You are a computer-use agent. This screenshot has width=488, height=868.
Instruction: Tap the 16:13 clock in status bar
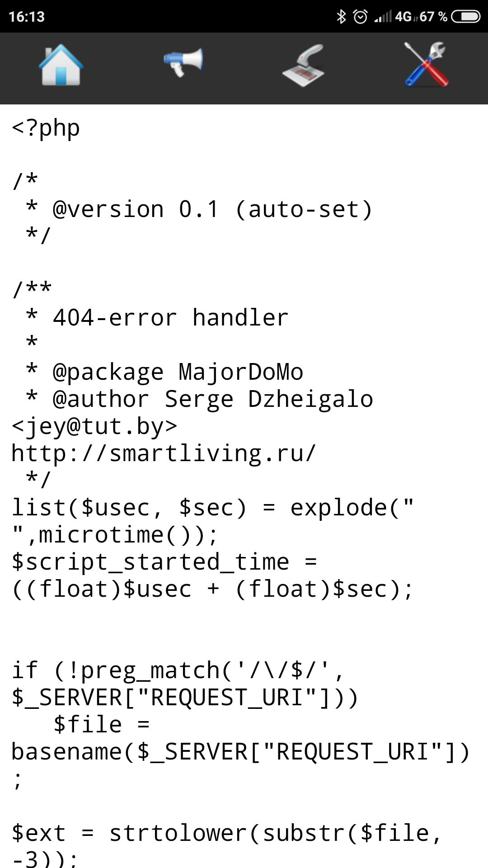click(x=27, y=17)
